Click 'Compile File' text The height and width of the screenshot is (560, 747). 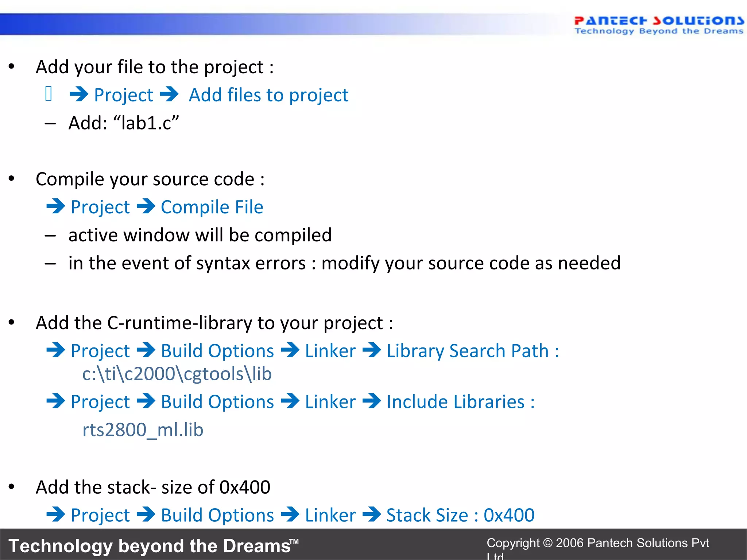212,207
